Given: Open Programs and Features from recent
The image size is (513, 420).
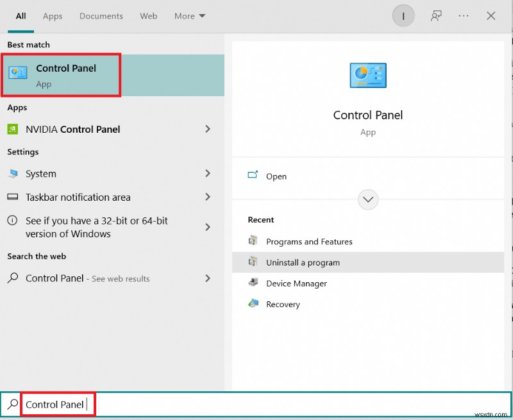Looking at the screenshot, I should [308, 242].
